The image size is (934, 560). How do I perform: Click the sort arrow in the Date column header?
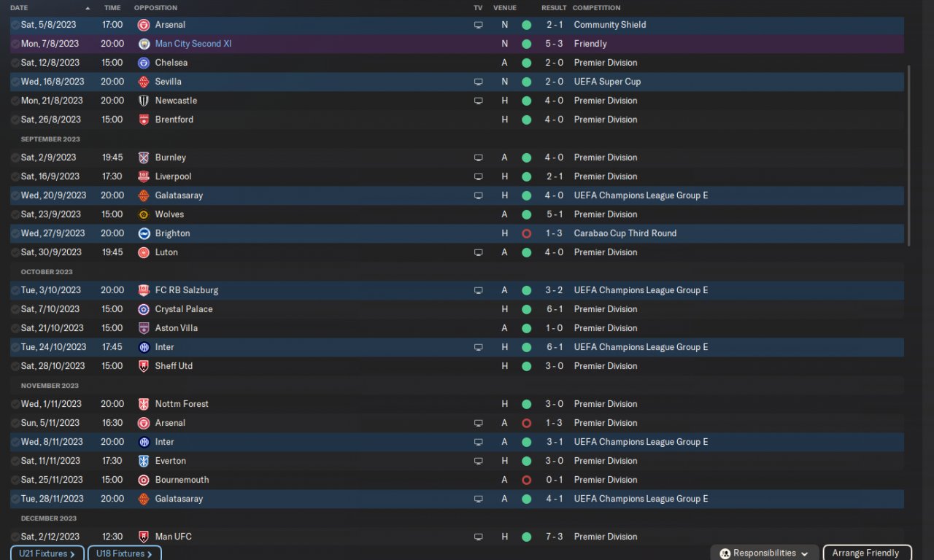88,8
